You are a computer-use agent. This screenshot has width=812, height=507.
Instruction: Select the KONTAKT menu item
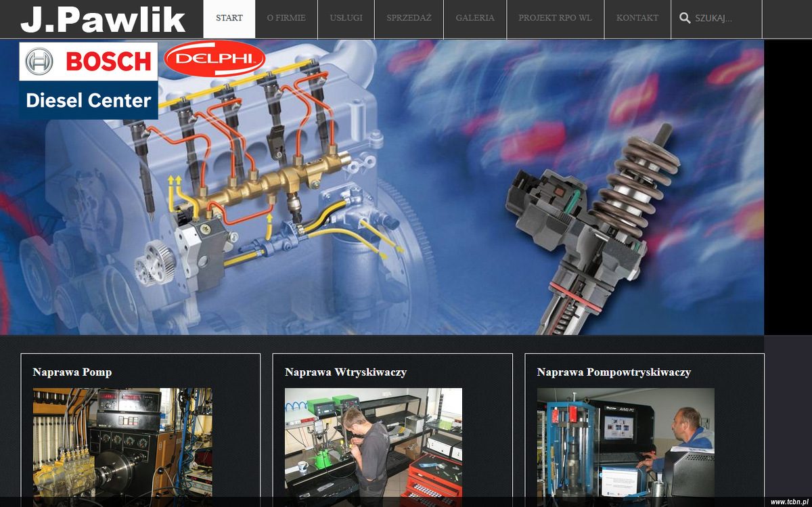point(637,18)
